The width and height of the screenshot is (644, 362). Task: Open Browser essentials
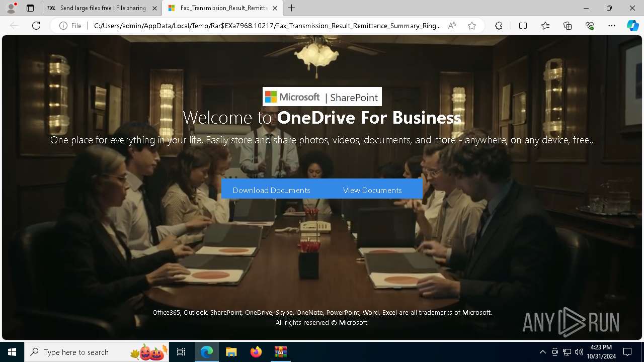(590, 26)
